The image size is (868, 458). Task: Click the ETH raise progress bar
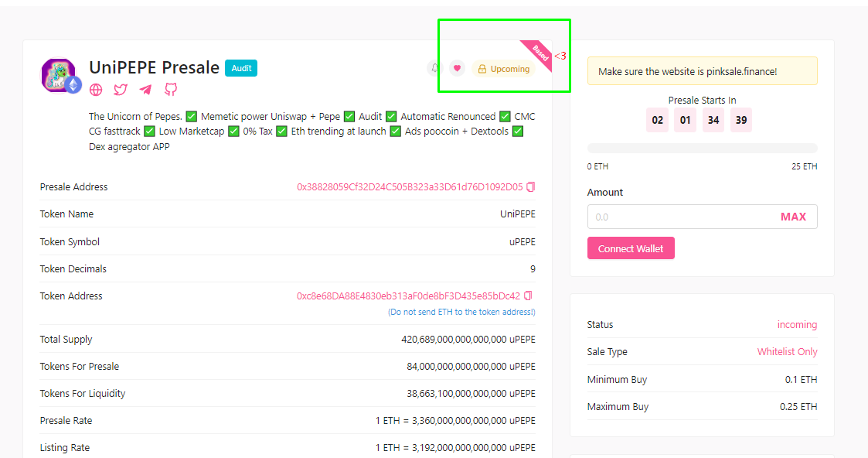coord(702,147)
